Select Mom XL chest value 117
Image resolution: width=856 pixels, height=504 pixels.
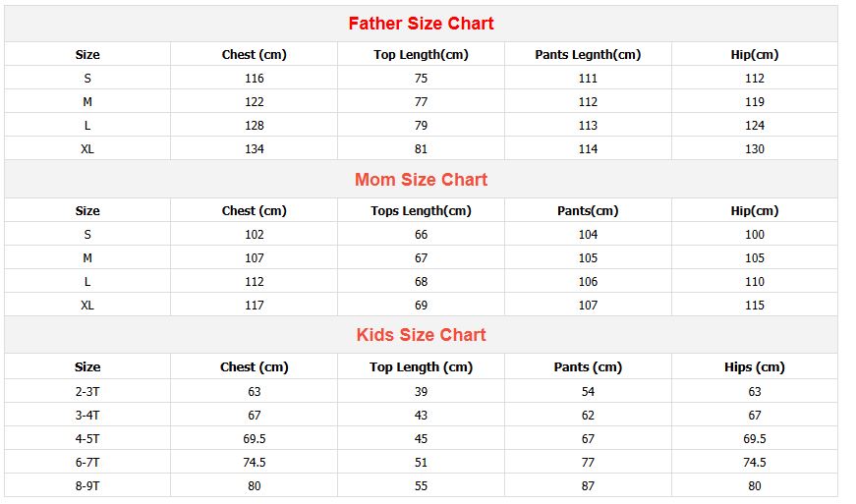click(x=255, y=306)
